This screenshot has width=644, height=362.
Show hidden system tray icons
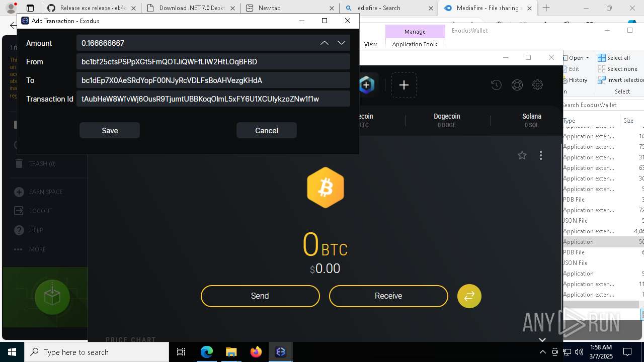(x=542, y=352)
